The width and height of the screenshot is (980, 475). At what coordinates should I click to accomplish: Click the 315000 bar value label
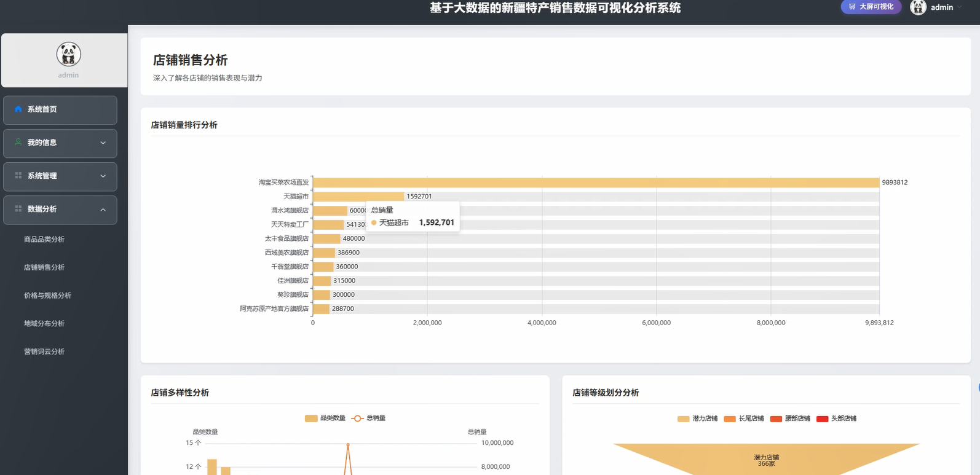pos(344,281)
